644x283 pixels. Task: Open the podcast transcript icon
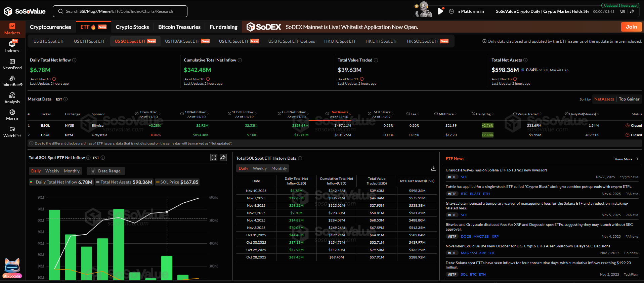click(x=622, y=11)
